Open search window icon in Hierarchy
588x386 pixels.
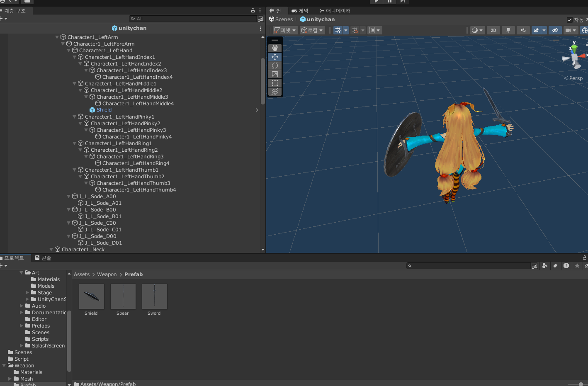point(260,19)
